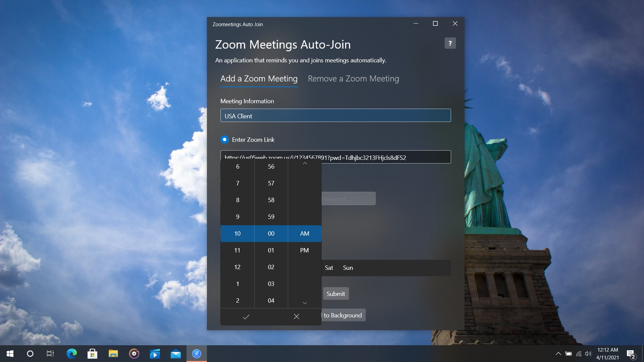This screenshot has width=644, height=362.
Task: Select 12 in the hour column
Action: (x=237, y=267)
